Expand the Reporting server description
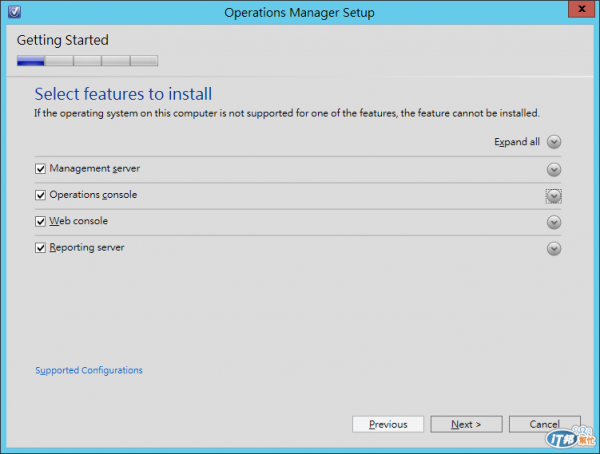The image size is (600, 454). click(x=554, y=248)
